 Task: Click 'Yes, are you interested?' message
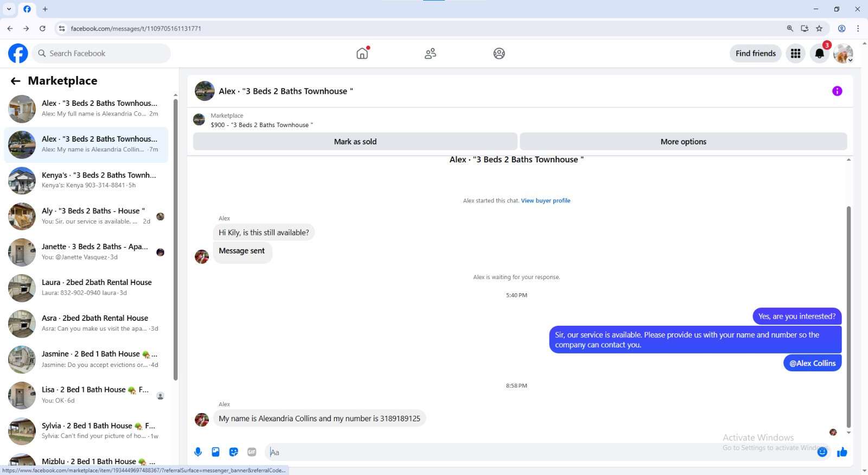797,316
